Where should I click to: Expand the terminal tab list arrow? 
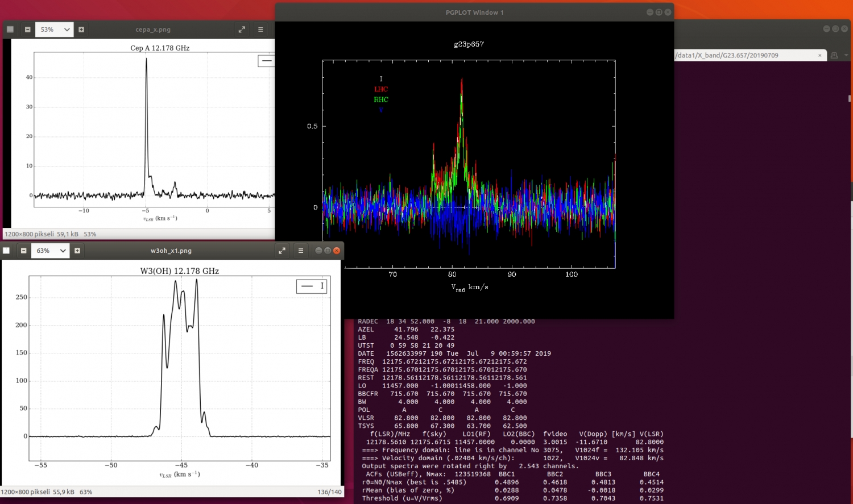coord(846,55)
